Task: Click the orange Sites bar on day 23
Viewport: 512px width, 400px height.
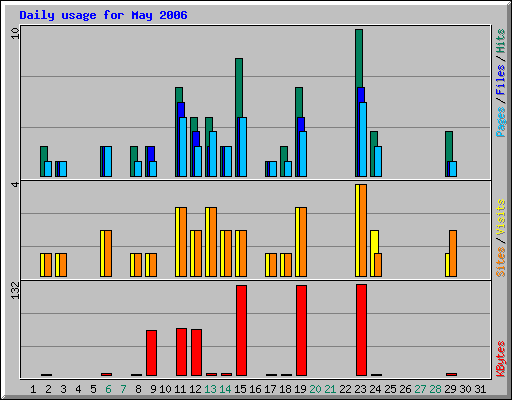Action: click(363, 230)
